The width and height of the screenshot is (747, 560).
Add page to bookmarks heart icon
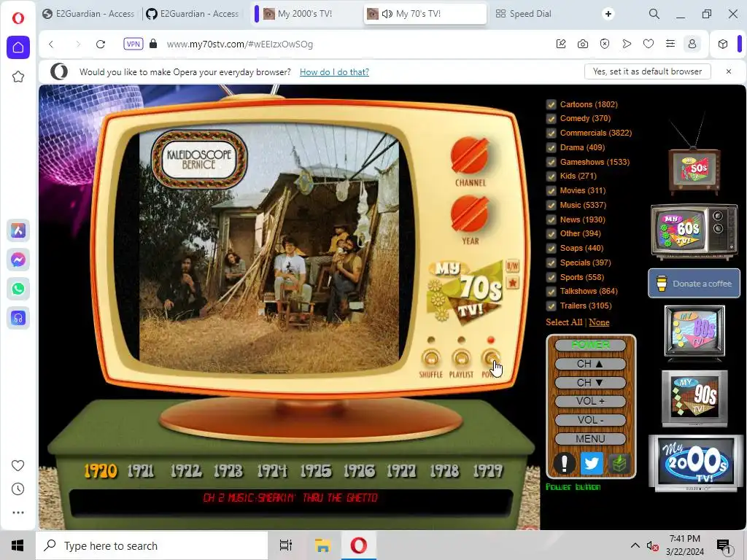(x=649, y=44)
